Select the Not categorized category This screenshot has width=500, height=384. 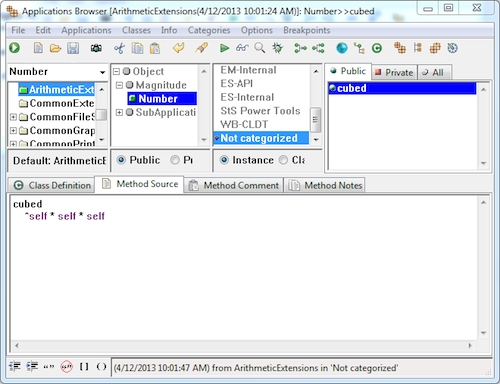[x=261, y=138]
